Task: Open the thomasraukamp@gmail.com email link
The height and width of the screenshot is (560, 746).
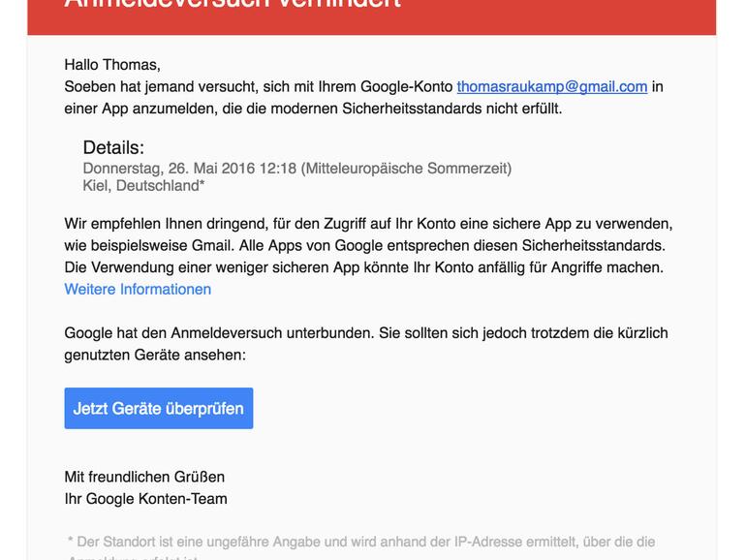Action: pyautogui.click(x=552, y=86)
